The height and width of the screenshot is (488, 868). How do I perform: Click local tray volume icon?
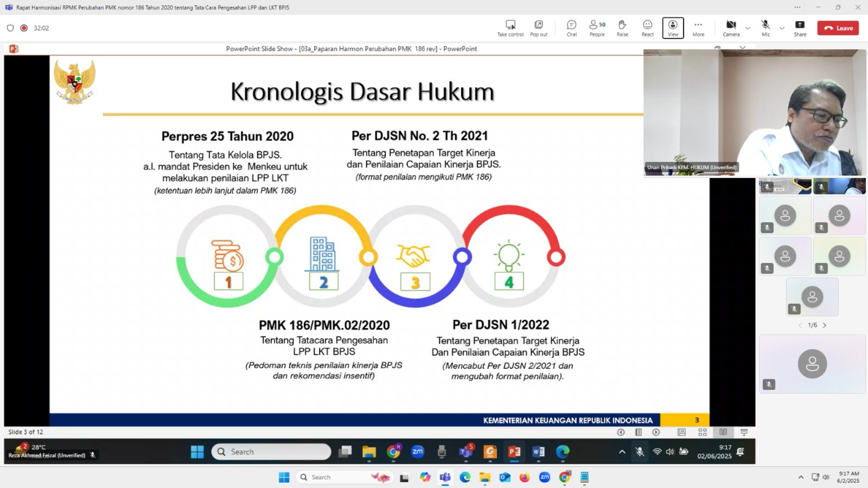[826, 477]
